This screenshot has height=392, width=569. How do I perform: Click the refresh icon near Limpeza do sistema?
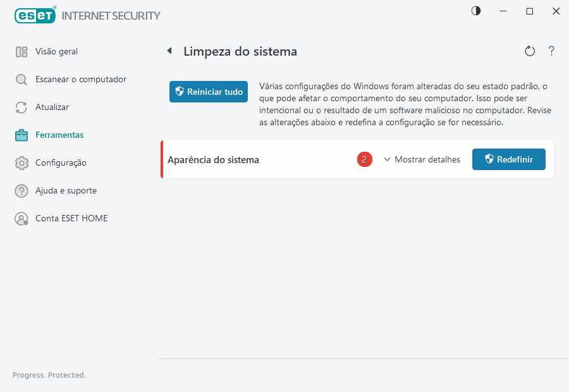tap(530, 51)
